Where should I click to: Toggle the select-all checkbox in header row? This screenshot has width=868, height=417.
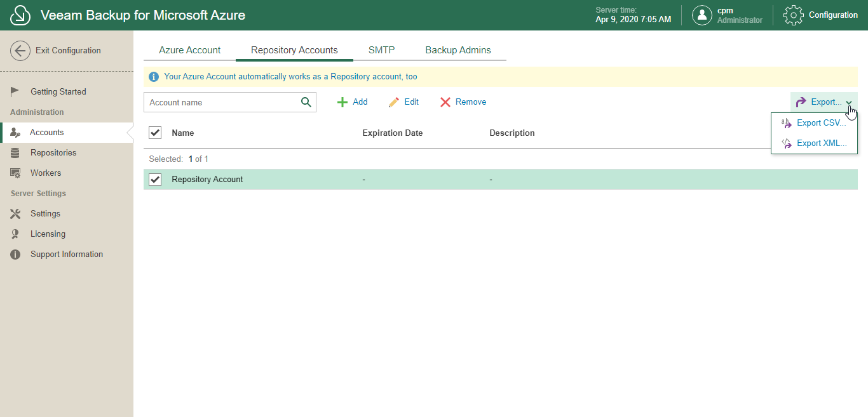(155, 133)
